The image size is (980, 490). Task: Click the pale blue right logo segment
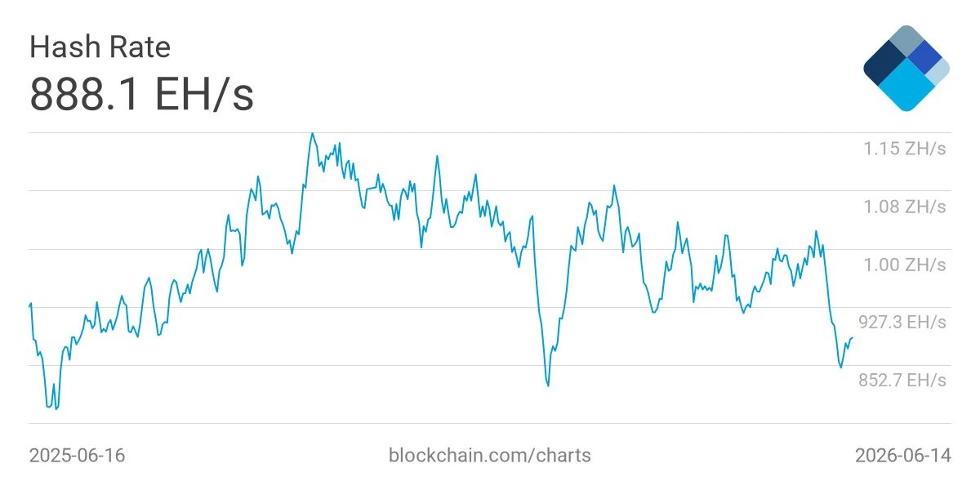click(x=939, y=71)
